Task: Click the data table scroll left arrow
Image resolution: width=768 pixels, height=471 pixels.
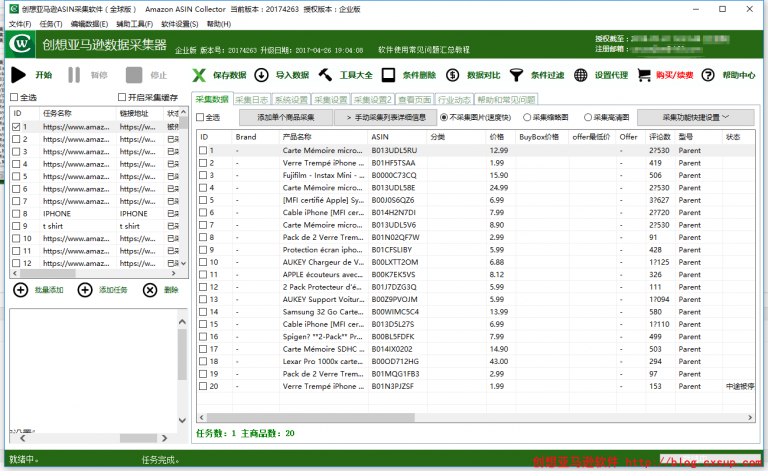Action: coord(202,418)
